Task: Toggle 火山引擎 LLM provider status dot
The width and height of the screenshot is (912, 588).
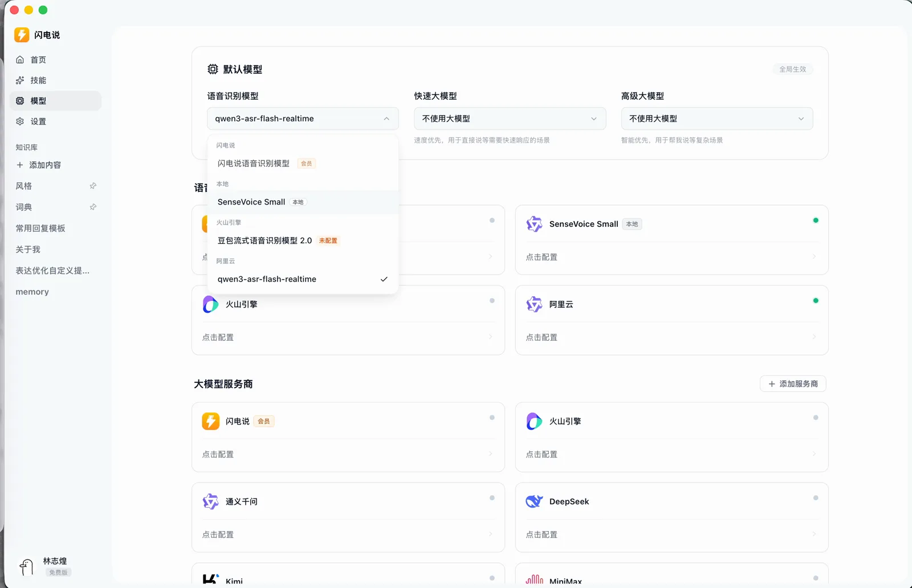Action: [x=816, y=418]
